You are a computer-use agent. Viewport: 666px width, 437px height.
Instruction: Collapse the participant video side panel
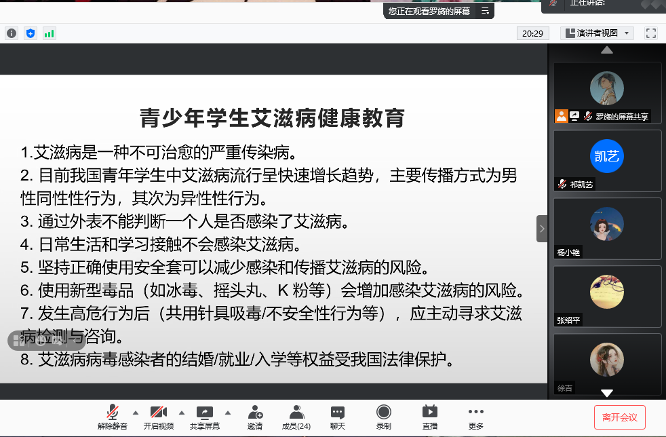(x=542, y=227)
